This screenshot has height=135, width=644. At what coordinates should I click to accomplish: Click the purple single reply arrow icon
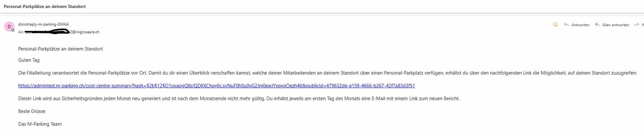click(x=567, y=25)
